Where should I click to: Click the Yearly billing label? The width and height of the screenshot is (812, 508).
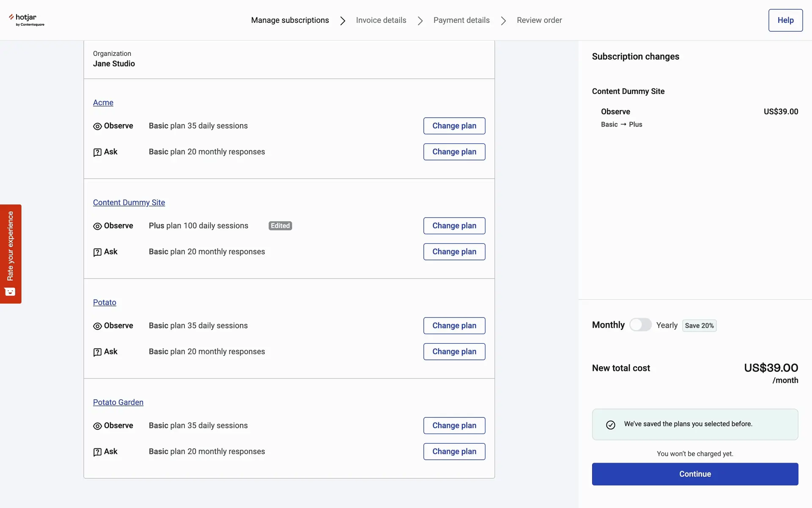click(x=667, y=325)
